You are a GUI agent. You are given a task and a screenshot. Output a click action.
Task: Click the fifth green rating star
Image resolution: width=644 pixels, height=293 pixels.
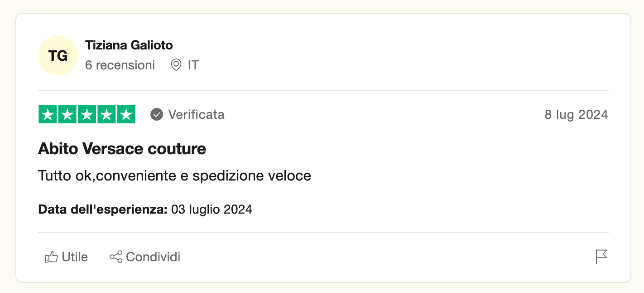click(126, 115)
